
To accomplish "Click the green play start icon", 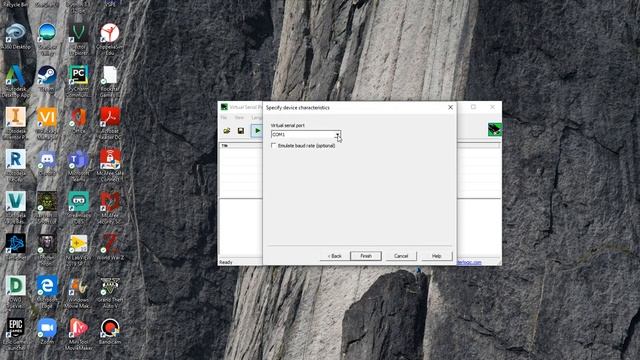I will point(257,131).
